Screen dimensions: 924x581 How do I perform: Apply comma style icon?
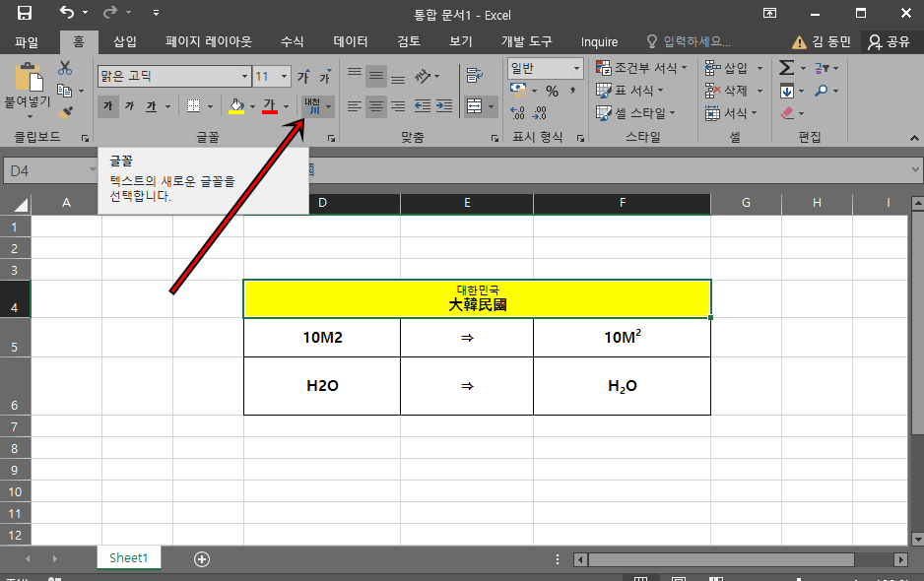coord(572,91)
